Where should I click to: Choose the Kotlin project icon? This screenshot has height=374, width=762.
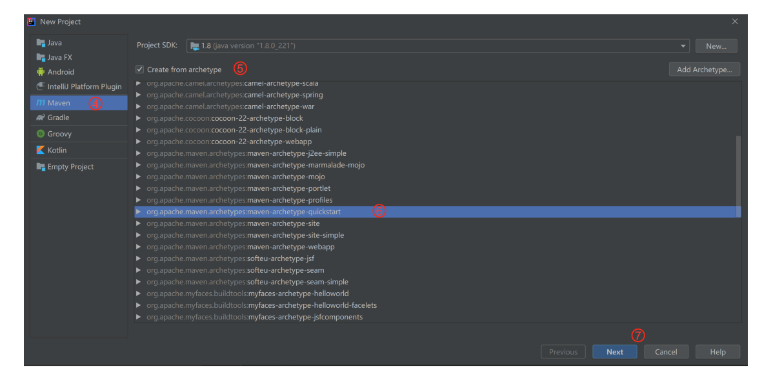[x=40, y=150]
